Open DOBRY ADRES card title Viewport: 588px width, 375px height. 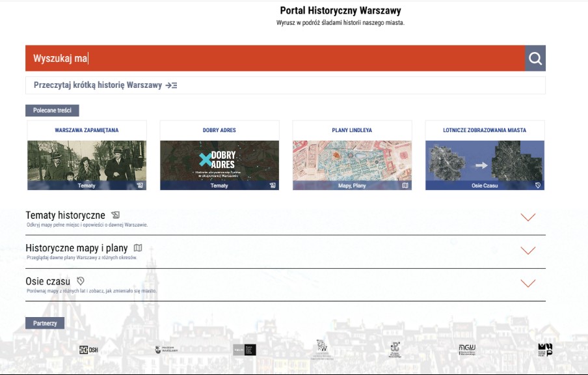point(219,130)
